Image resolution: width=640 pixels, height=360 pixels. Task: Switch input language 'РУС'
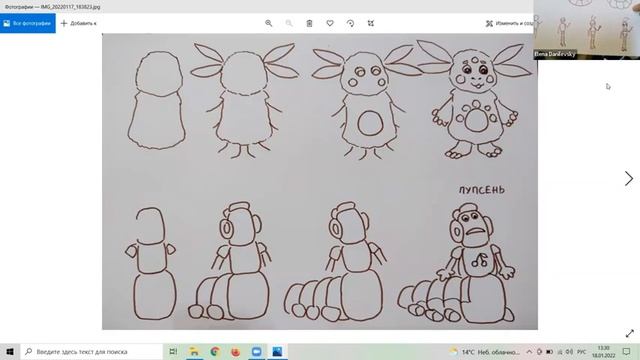coord(582,351)
